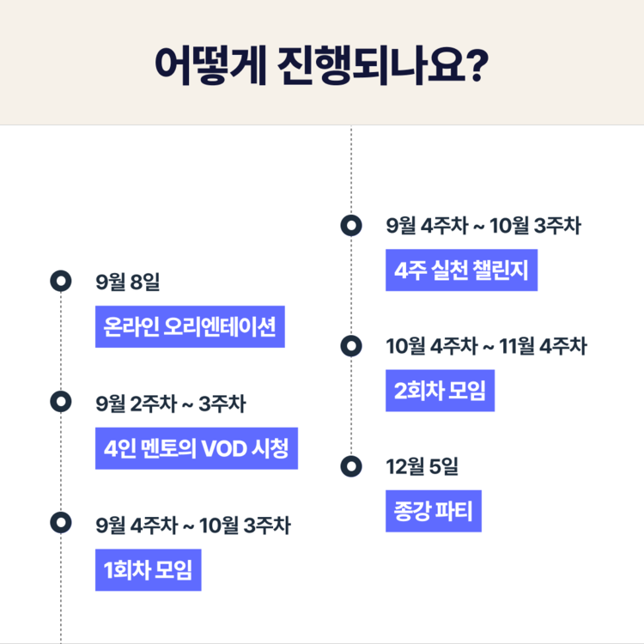Click the date text above 1회차 모임
Viewport: 644px width, 644px height.
[193, 522]
